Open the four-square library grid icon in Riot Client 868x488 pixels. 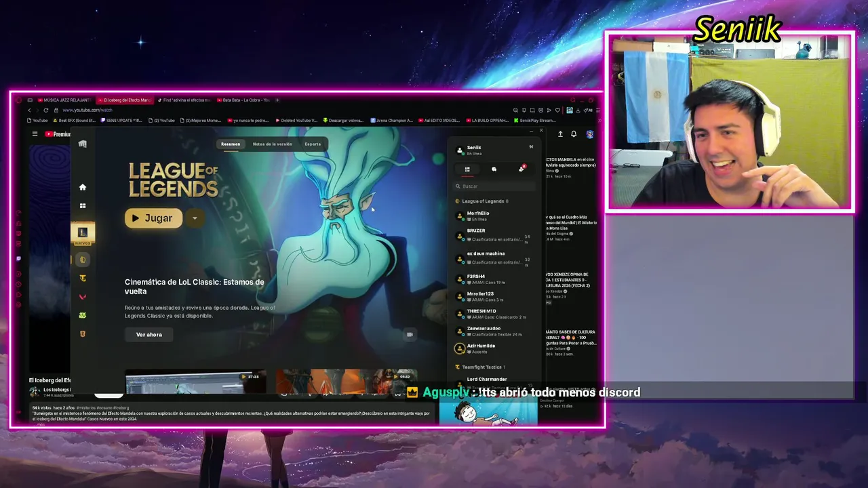click(83, 206)
